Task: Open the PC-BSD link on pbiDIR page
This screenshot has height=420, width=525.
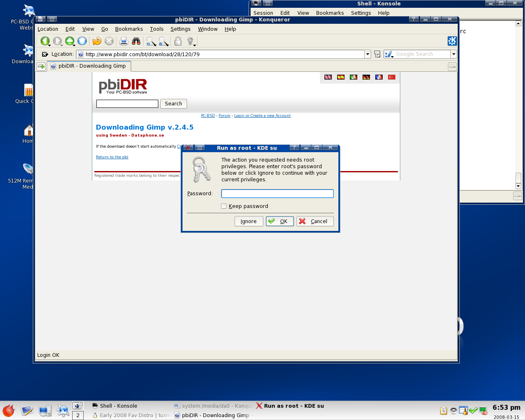Action: (x=208, y=116)
